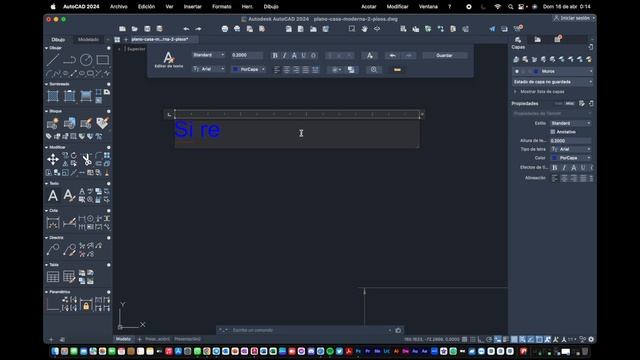Collapse the Modificar tool section

coord(46,147)
